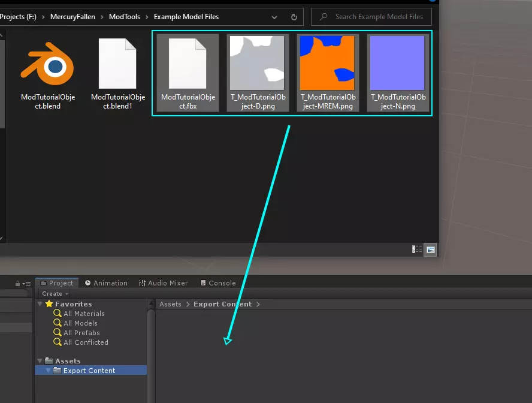Switch to the Audio Mixer tab

pyautogui.click(x=164, y=283)
